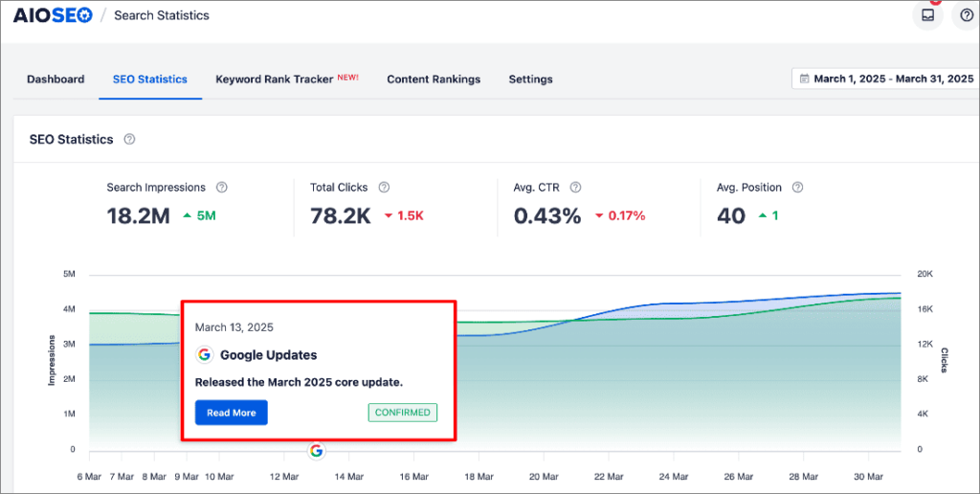Click 'Released the March 2025 core update' text

tap(299, 382)
